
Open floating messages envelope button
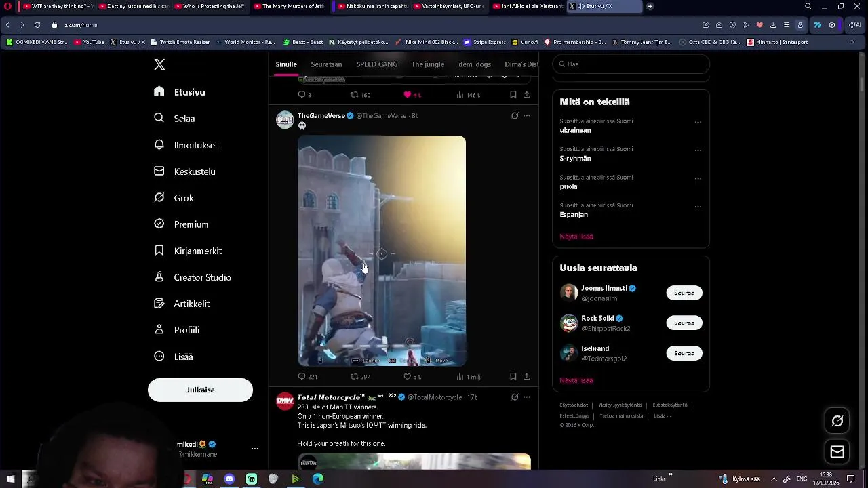(837, 452)
